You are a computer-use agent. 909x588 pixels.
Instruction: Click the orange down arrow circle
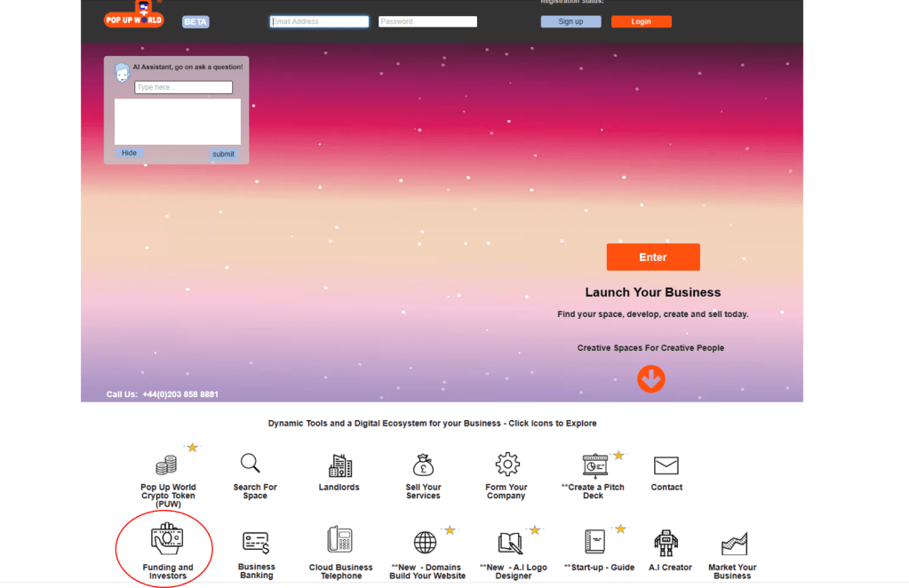(x=651, y=379)
